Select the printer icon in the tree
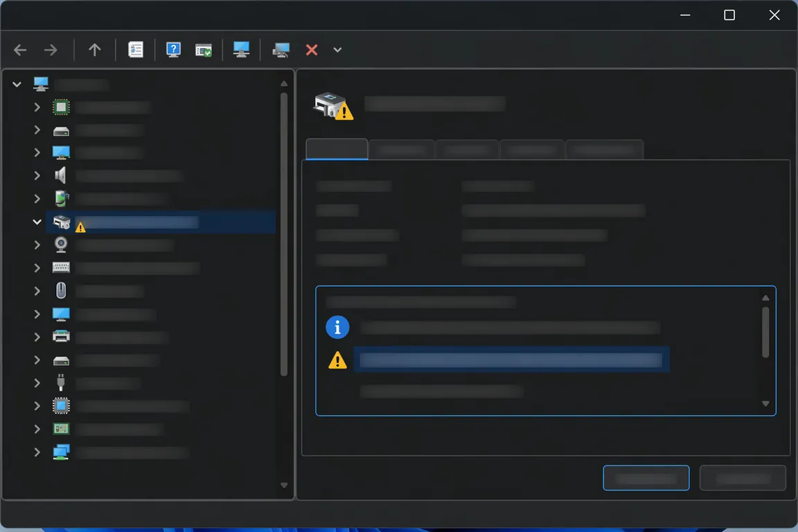Viewport: 798px width, 532px height. pos(61,336)
